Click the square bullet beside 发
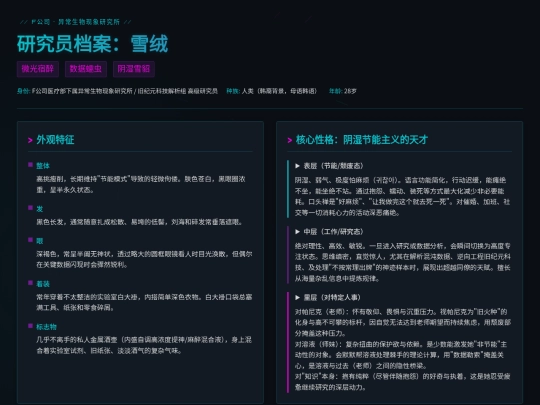 30,208
